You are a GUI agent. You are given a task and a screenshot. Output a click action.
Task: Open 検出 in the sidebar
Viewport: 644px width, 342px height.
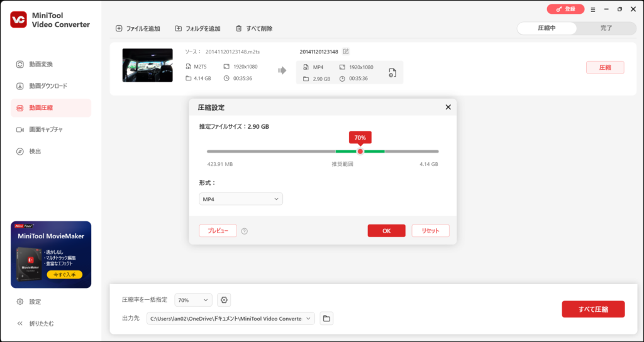[51, 152]
